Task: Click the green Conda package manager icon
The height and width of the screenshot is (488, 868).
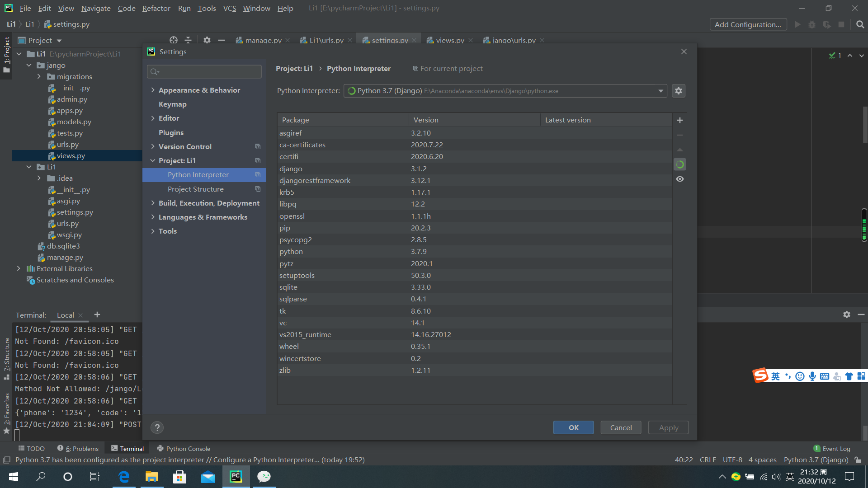Action: pos(679,164)
